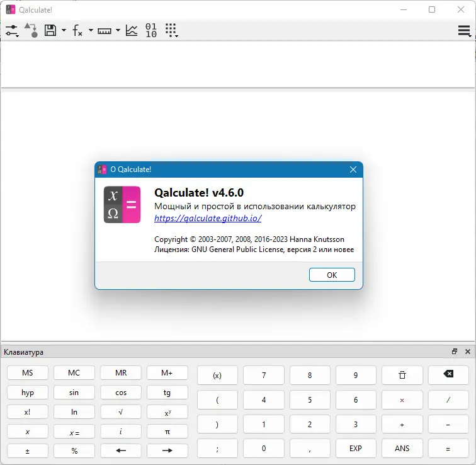Expand dropdown arrow next to store icon
The width and height of the screenshot is (476, 465).
point(64,30)
